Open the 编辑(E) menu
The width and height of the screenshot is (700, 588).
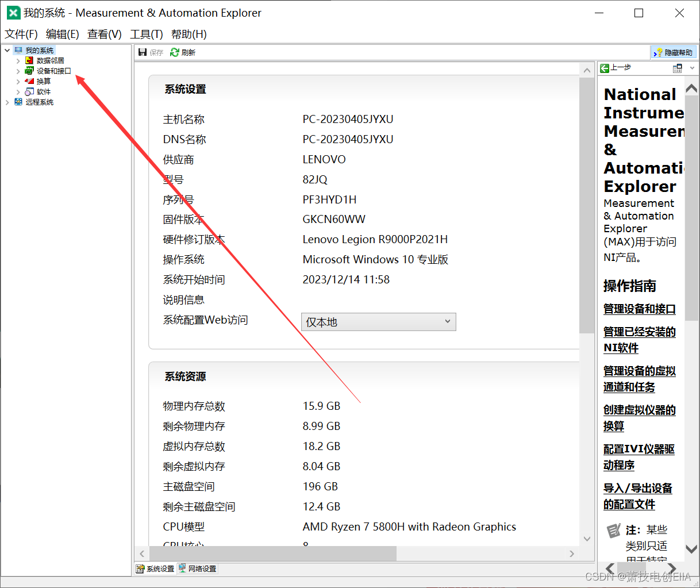click(x=63, y=34)
